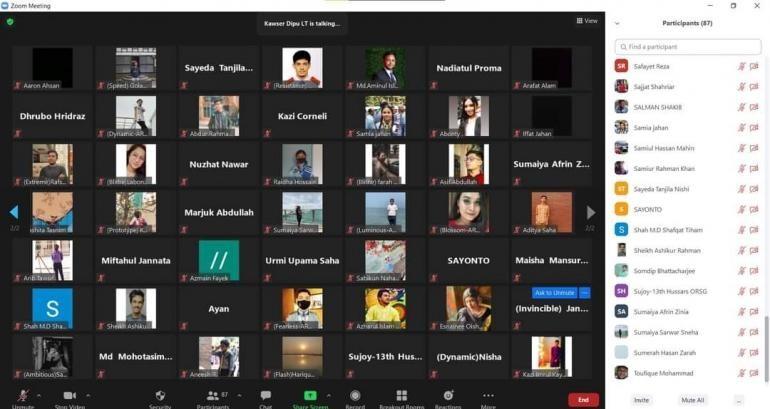Click the red End button
This screenshot has width=770, height=409.
coord(583,399)
